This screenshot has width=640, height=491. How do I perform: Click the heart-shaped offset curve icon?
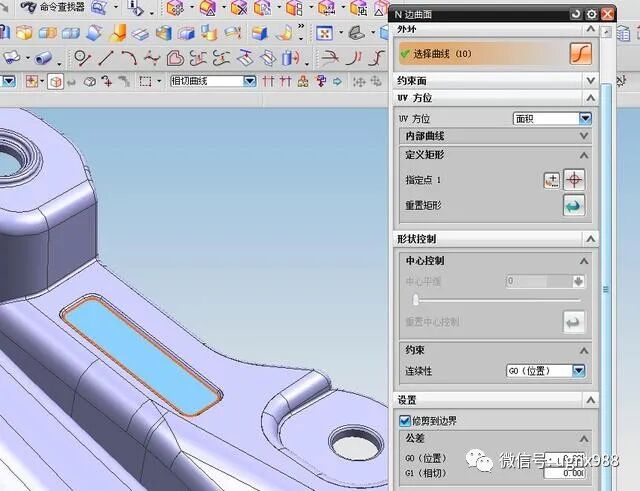[x=175, y=58]
